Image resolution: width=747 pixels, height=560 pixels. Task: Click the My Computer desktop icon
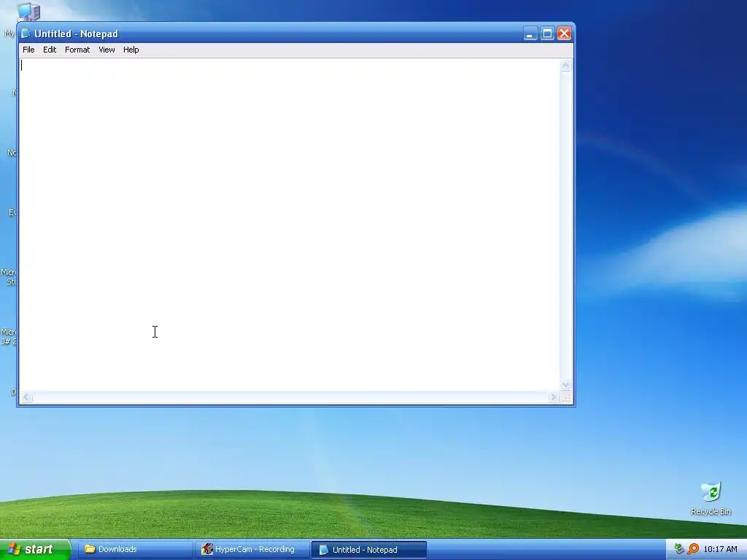pos(28,12)
